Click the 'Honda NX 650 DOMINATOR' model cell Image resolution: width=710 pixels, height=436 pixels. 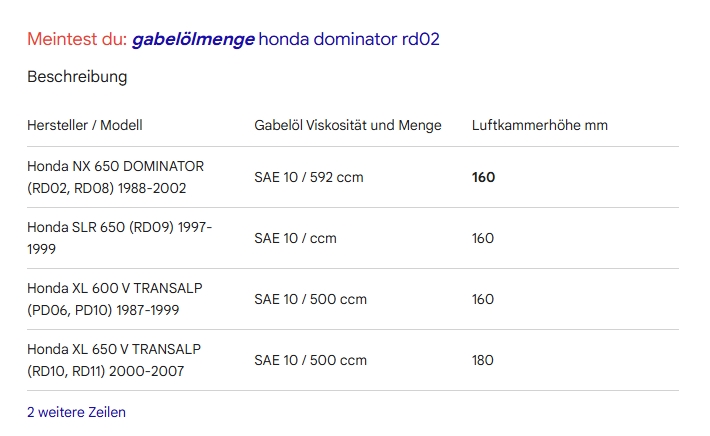coord(115,177)
